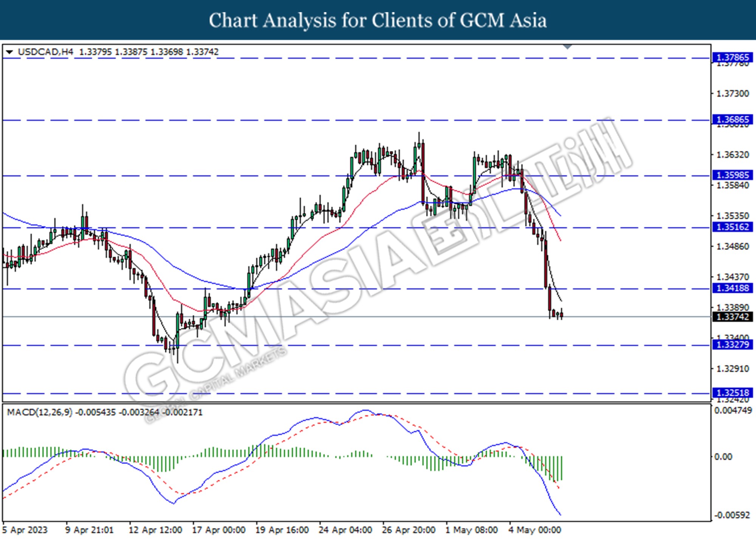The image size is (756, 540).
Task: Select the 1.37865 resistance level label
Action: coord(733,57)
